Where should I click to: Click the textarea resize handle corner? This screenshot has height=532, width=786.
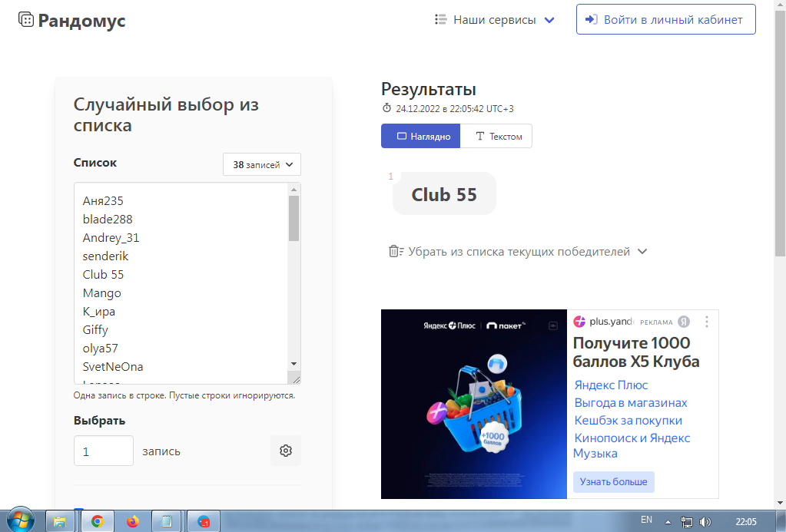tap(296, 379)
